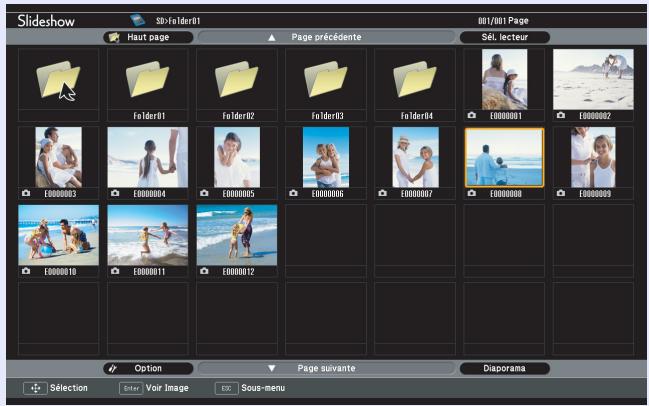Select thumbnail E0000006 with blue sky
Image resolution: width=649 pixels, height=406 pixels.
tap(326, 157)
